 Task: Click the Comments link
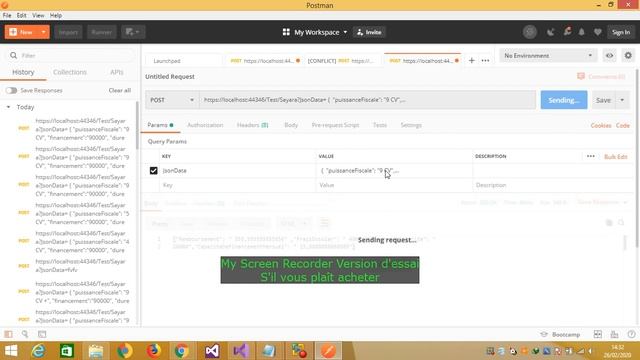602,77
